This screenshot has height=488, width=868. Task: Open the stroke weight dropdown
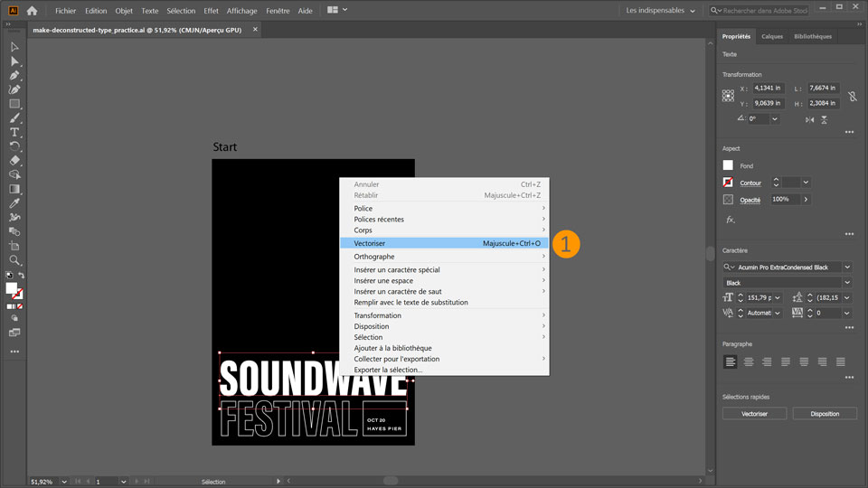point(806,183)
